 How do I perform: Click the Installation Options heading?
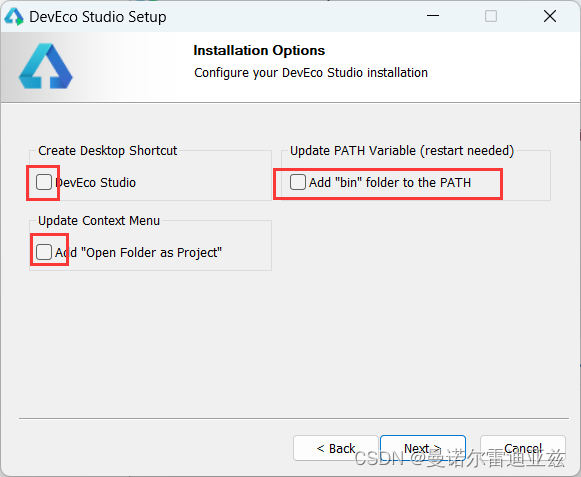(x=259, y=50)
